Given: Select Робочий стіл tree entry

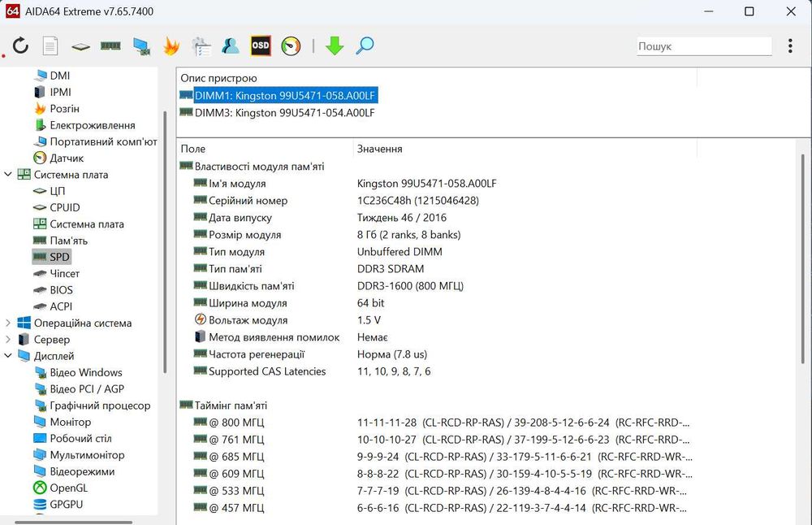Looking at the screenshot, I should click(80, 439).
